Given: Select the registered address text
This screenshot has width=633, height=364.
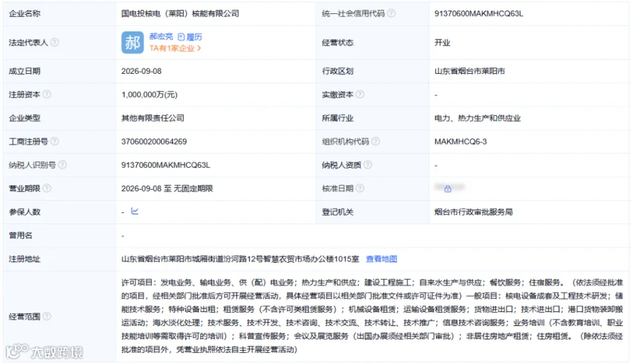Looking at the screenshot, I should coord(241,259).
